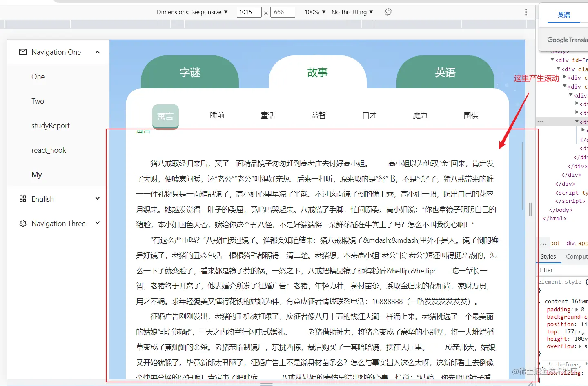The image size is (588, 386).
Task: Click the story content scrollbar thumb
Action: pos(522,176)
